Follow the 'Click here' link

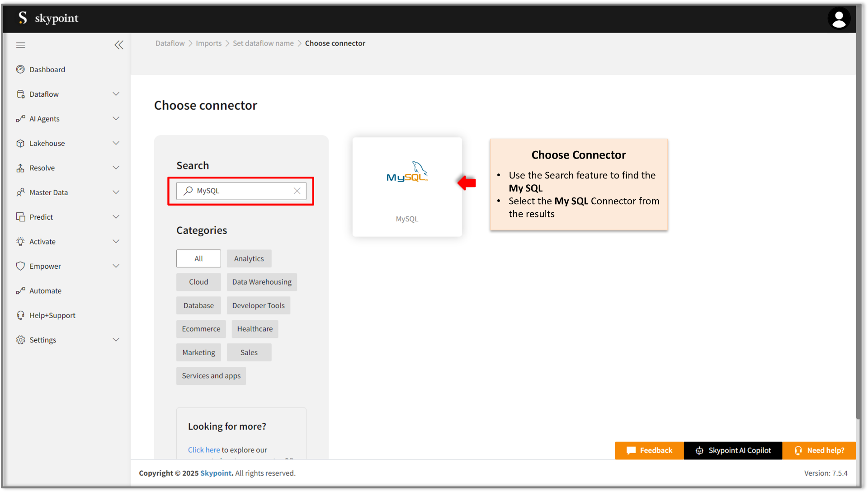point(203,450)
